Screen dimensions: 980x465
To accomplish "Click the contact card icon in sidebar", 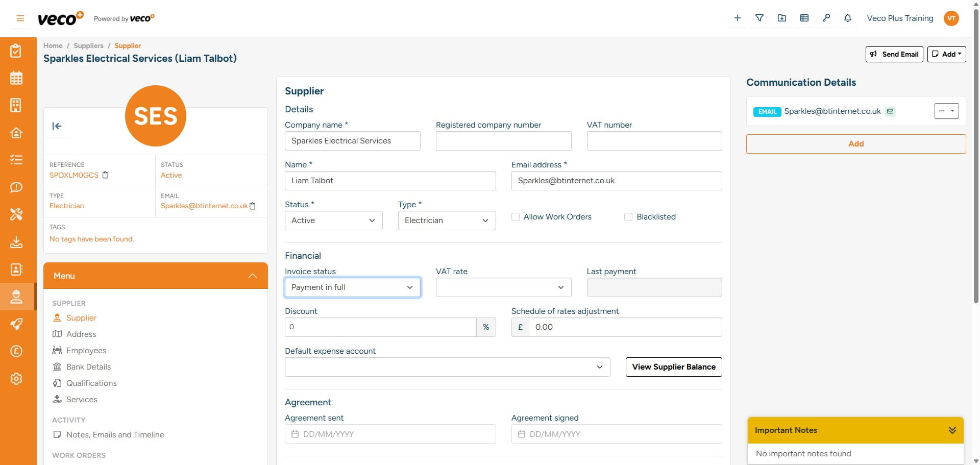I will point(16,270).
